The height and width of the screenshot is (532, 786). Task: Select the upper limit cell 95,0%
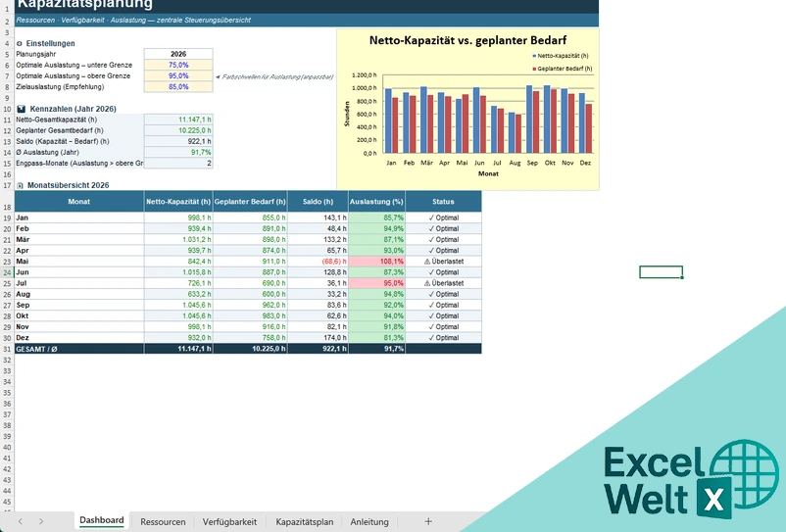click(178, 75)
